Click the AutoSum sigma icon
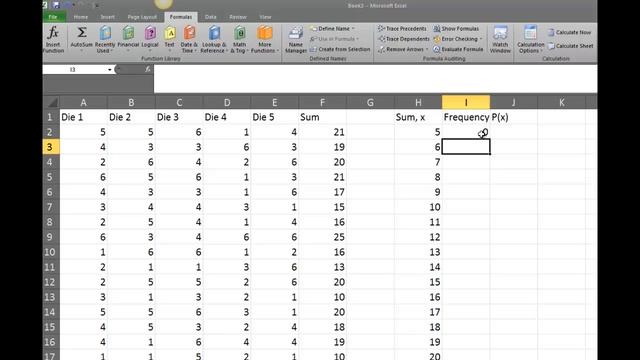This screenshot has height=360, width=640. 82,33
